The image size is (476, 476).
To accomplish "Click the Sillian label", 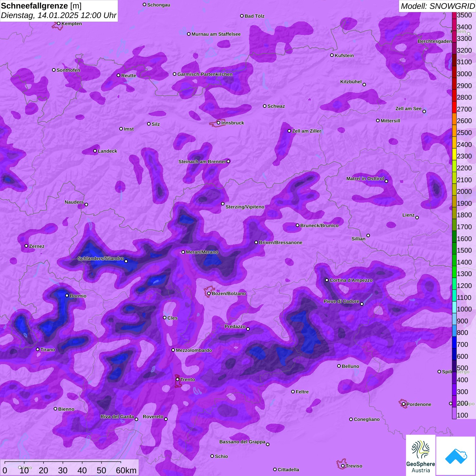I will pos(358,239).
